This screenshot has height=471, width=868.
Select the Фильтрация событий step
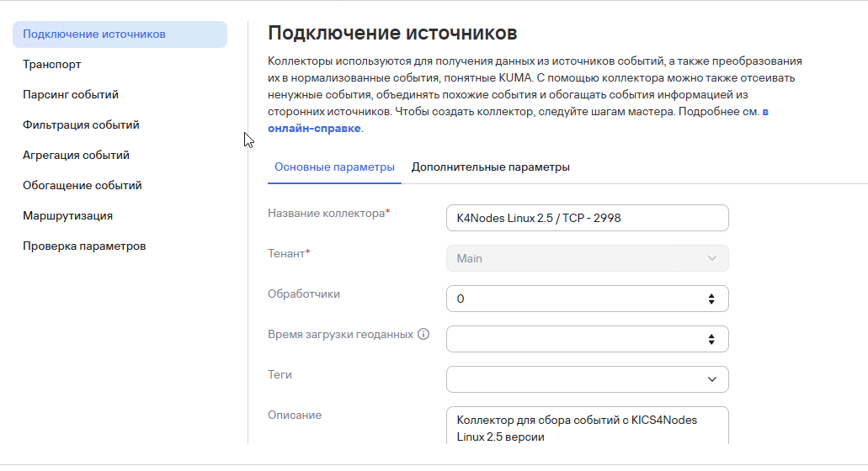click(81, 125)
